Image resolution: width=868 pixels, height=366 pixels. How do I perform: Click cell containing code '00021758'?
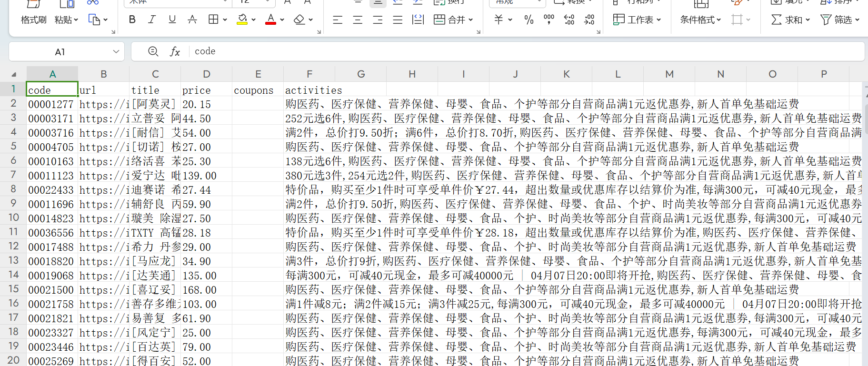(x=52, y=304)
